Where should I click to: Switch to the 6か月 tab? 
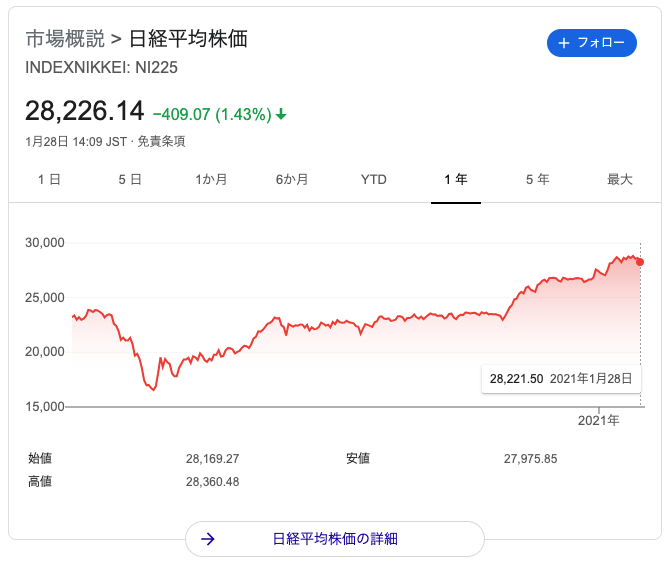tap(292, 179)
